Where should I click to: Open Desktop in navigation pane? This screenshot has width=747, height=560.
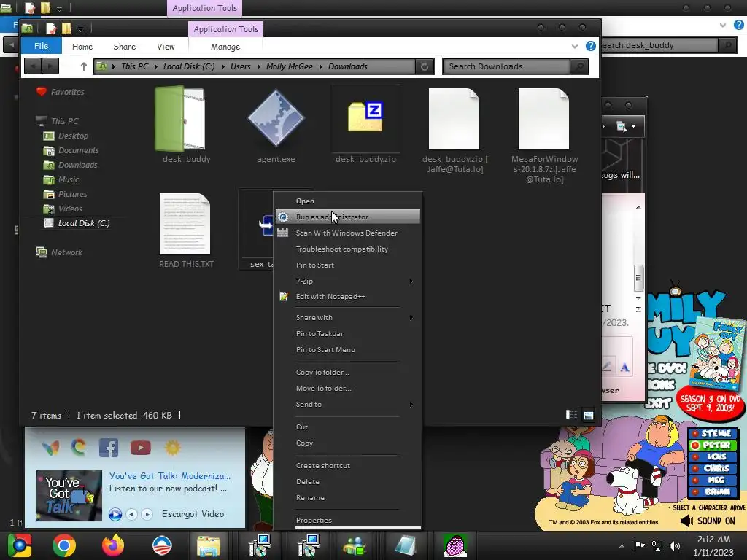coord(73,136)
